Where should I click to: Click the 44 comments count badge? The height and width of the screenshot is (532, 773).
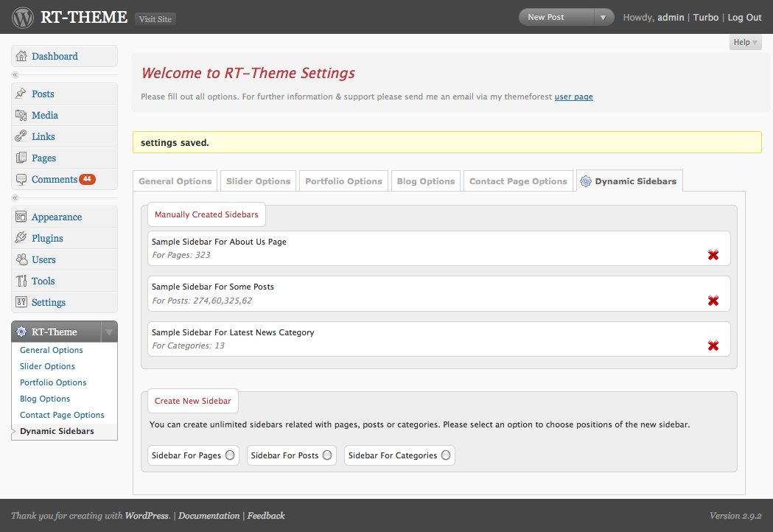pos(87,179)
